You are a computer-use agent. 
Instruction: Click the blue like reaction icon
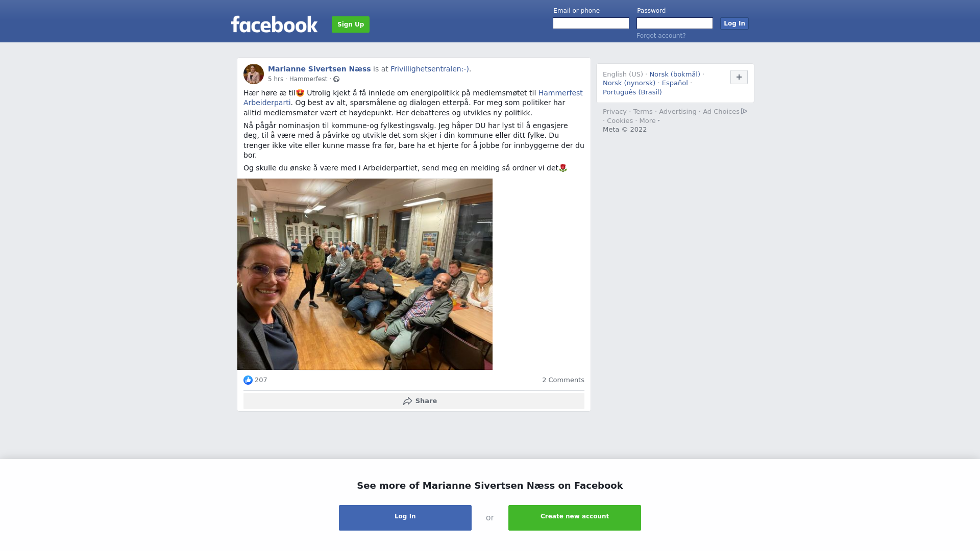coord(248,380)
